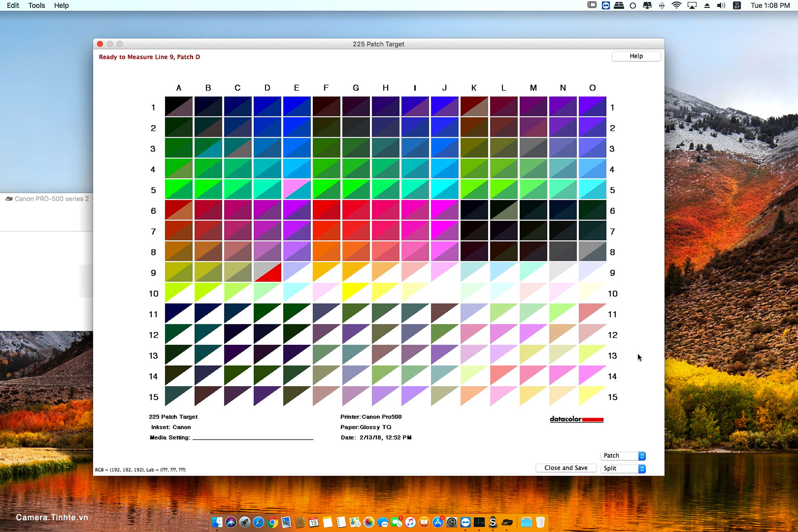Select orange patch F in line 8
Screen dimensions: 798x532
point(326,251)
